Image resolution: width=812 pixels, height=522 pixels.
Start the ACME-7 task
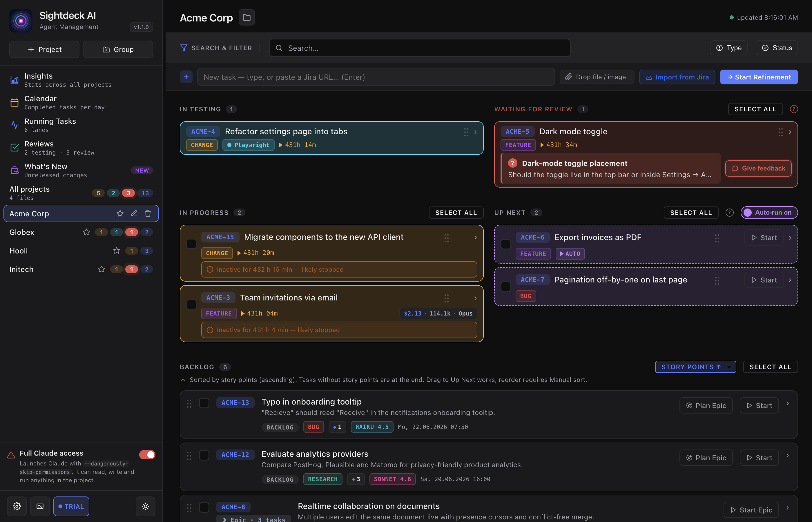[x=764, y=280]
